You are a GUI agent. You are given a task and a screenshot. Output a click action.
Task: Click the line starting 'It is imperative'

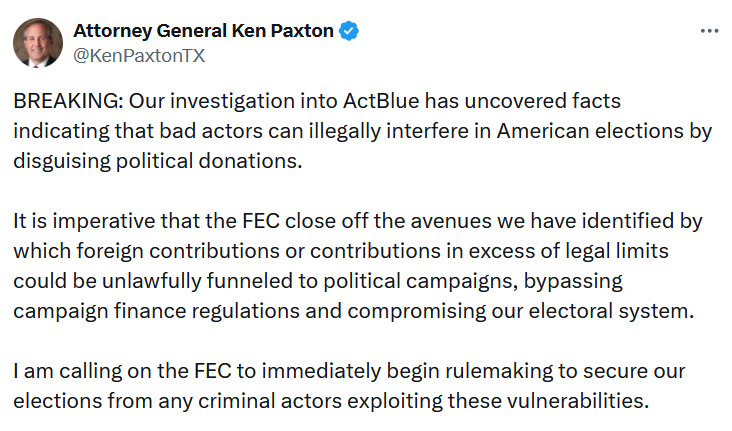358,221
